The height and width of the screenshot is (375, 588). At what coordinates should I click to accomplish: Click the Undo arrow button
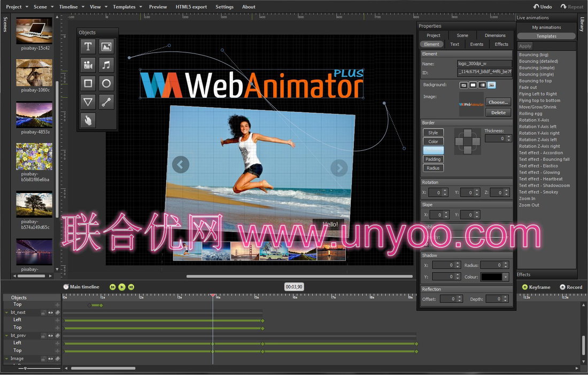click(543, 7)
